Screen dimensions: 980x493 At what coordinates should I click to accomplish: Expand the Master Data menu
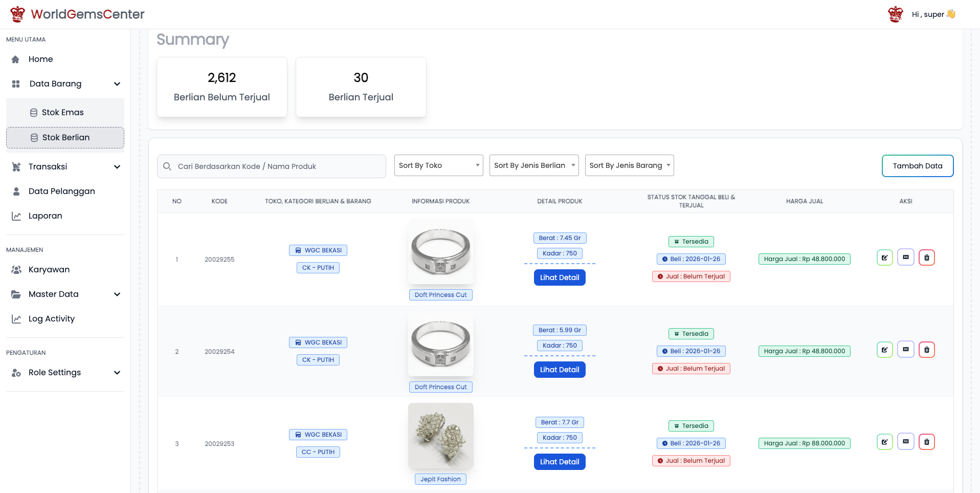117,294
